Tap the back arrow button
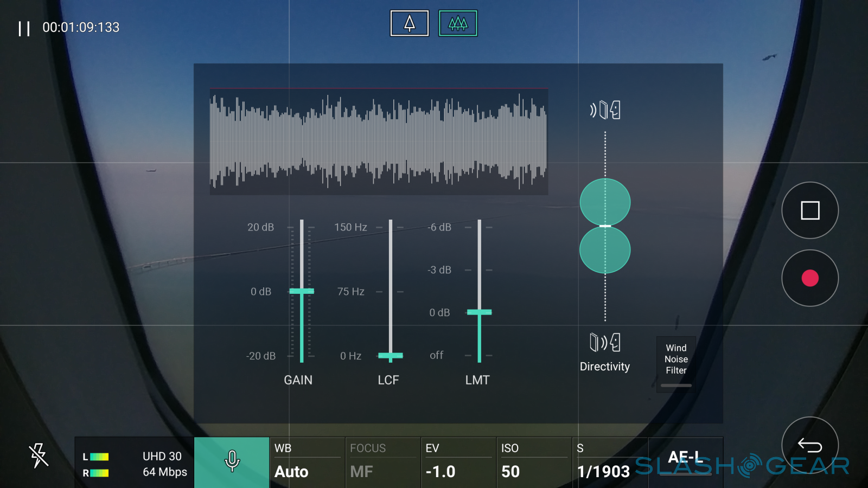The image size is (868, 488). [809, 446]
